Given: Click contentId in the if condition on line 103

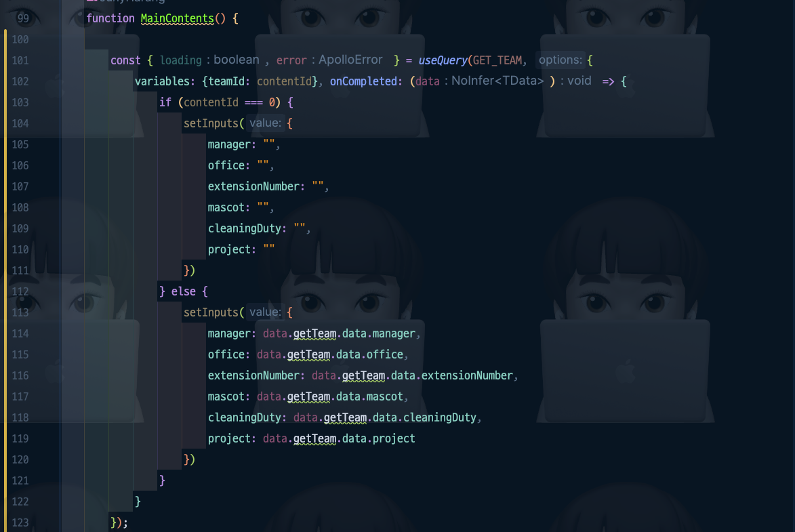Looking at the screenshot, I should [x=211, y=102].
